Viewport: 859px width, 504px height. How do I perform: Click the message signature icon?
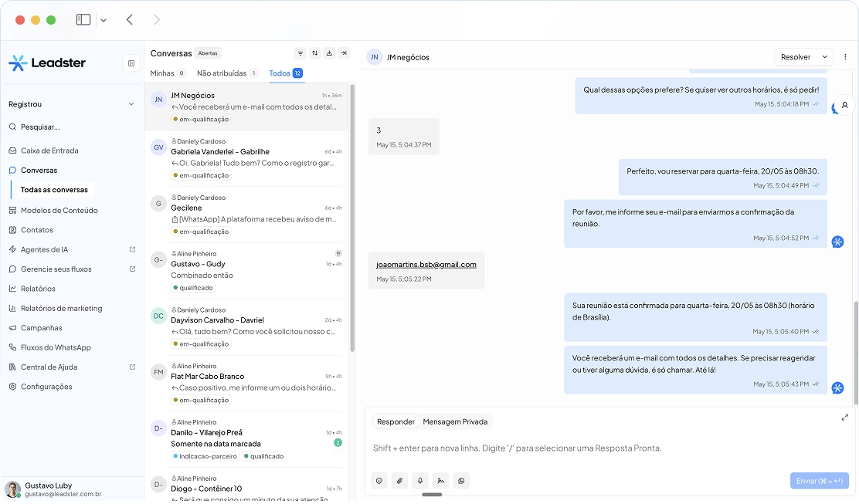point(440,481)
